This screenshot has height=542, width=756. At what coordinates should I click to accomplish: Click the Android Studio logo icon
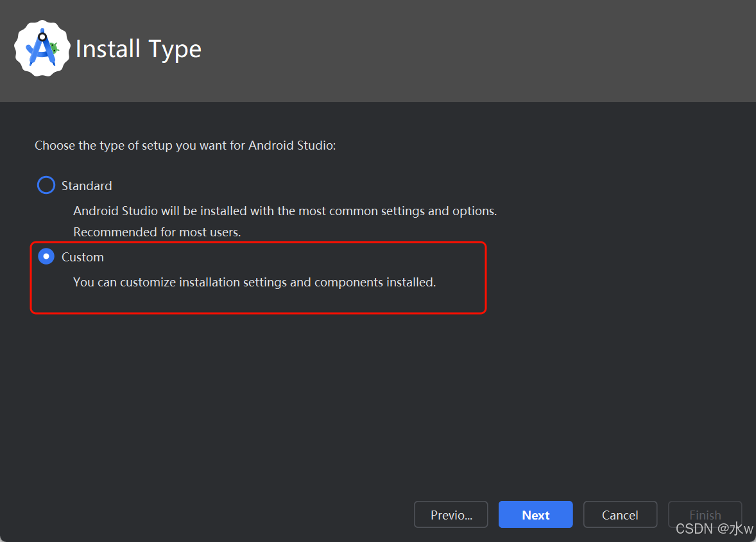(x=42, y=48)
